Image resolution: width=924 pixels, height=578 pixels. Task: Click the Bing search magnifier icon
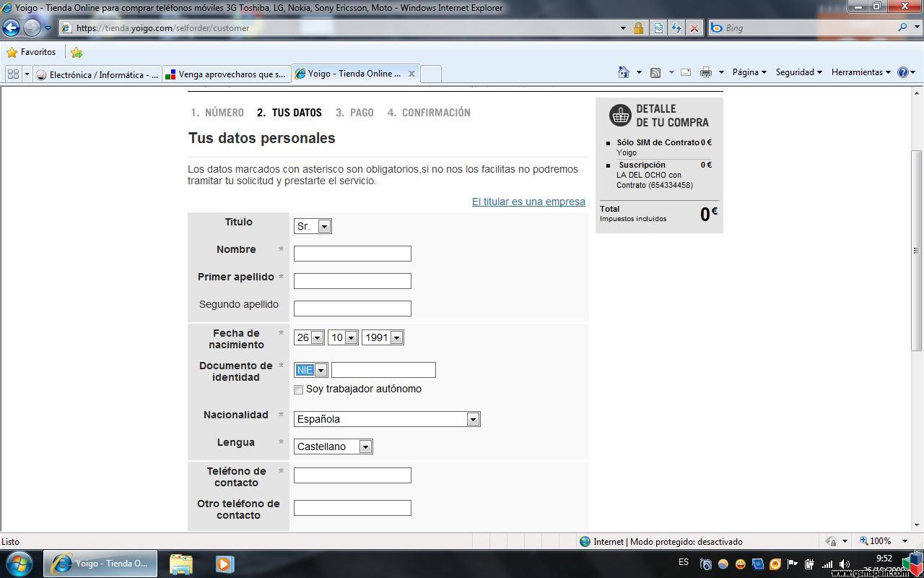coord(903,27)
